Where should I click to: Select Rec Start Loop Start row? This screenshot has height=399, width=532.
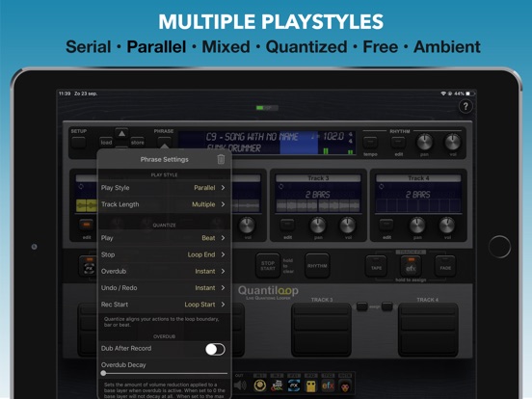coord(164,305)
